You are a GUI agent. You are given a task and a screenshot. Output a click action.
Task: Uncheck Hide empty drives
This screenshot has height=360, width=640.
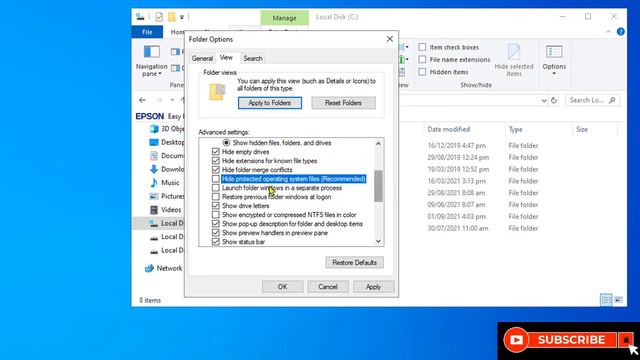point(216,152)
